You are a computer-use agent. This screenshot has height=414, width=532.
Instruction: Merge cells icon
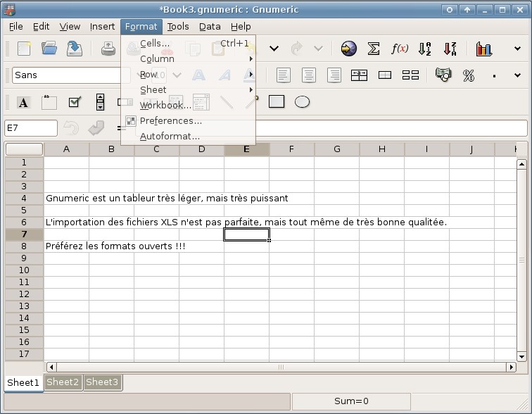(x=385, y=75)
